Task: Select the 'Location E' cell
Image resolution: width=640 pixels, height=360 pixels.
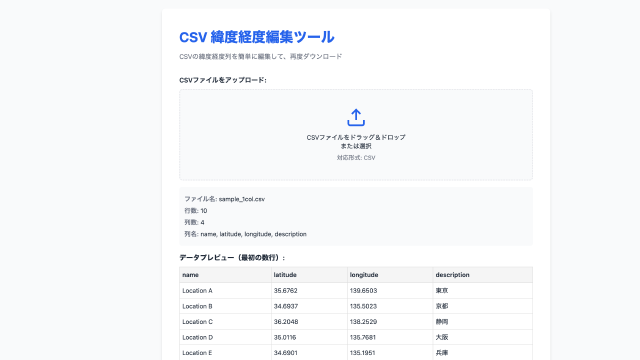Action: [225, 353]
